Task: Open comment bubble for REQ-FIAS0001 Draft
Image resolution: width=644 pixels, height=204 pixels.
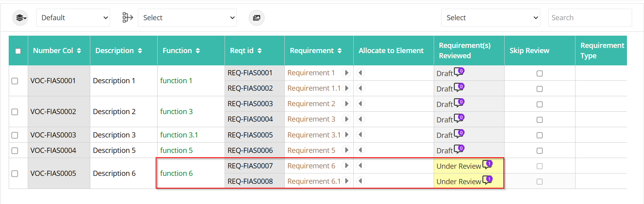Action: click(x=459, y=72)
